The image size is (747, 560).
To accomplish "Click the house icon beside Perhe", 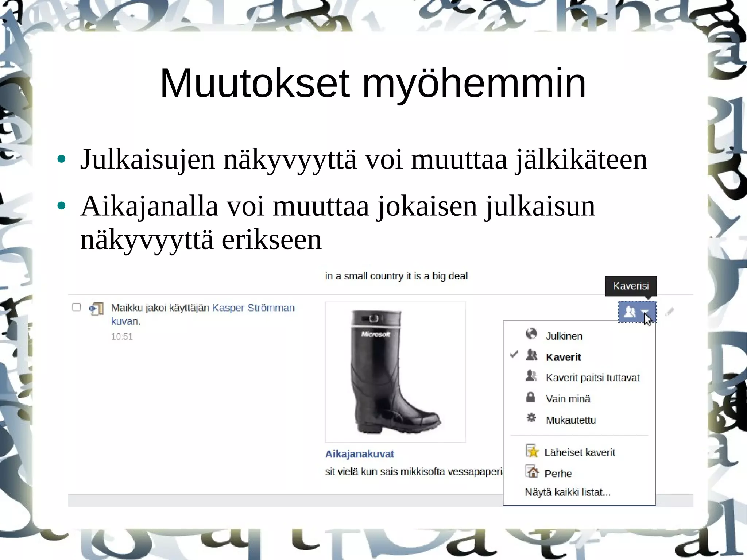I will (532, 472).
